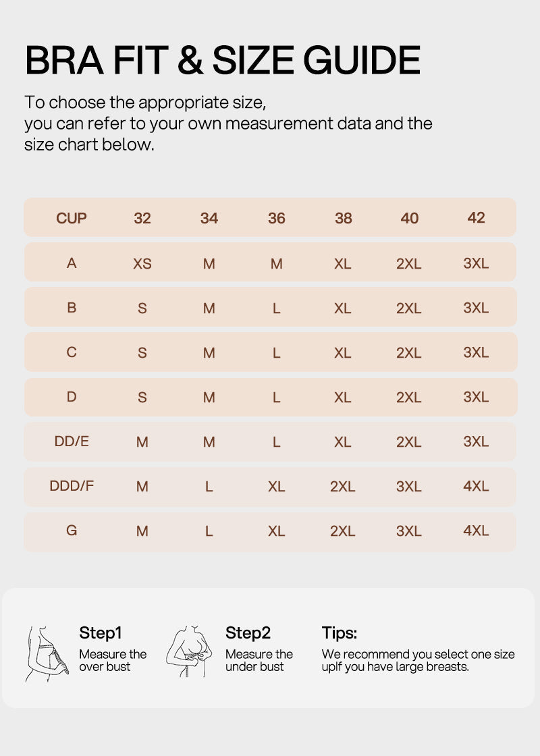Click the Tips heading

[x=340, y=632]
